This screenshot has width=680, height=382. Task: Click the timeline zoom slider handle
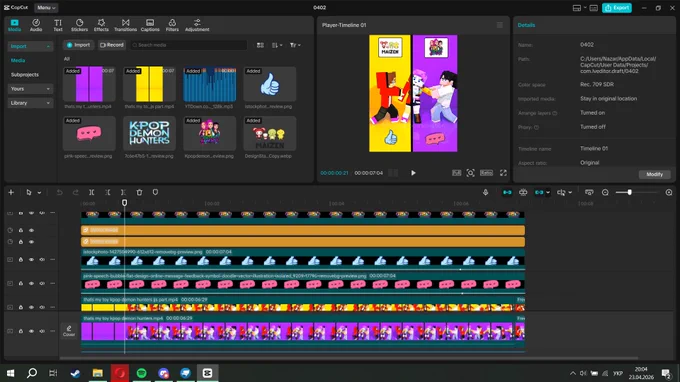pyautogui.click(x=629, y=192)
